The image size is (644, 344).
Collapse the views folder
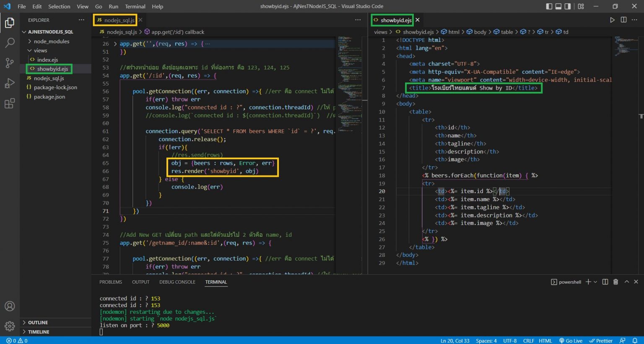coord(40,51)
